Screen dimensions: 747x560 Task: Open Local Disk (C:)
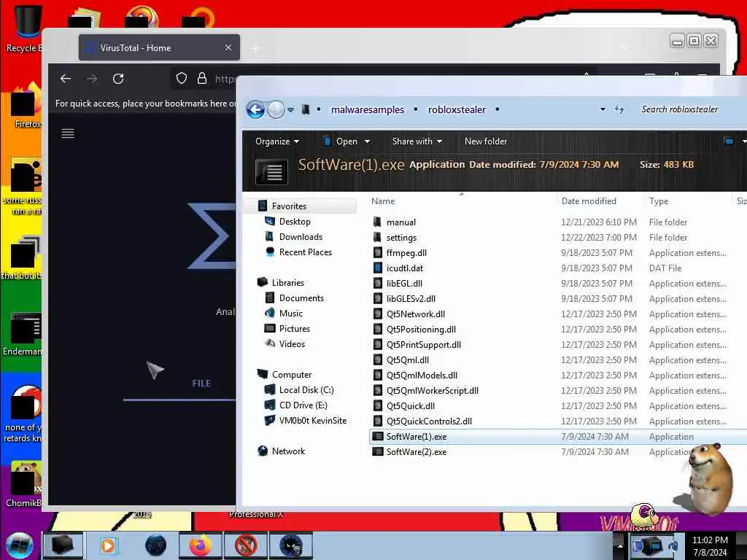point(306,390)
